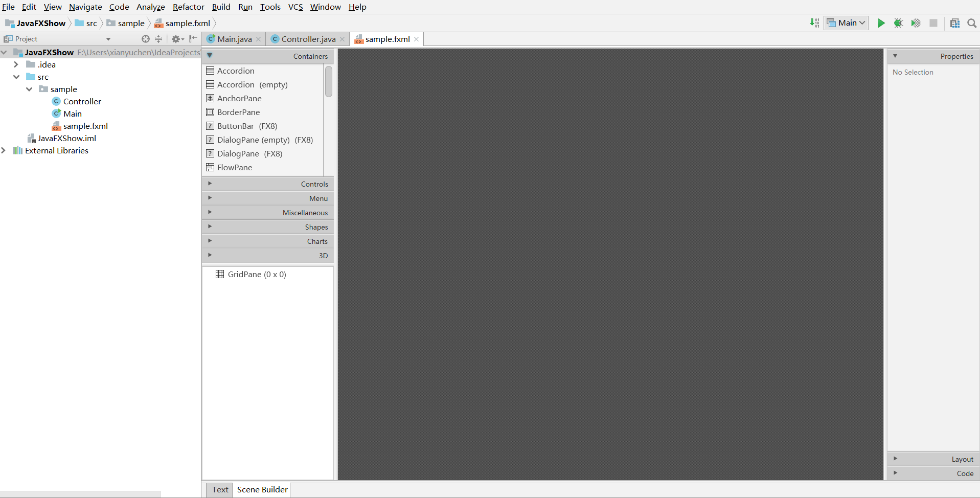Select the Accordion container icon
Viewport: 980px width, 498px height.
[210, 71]
